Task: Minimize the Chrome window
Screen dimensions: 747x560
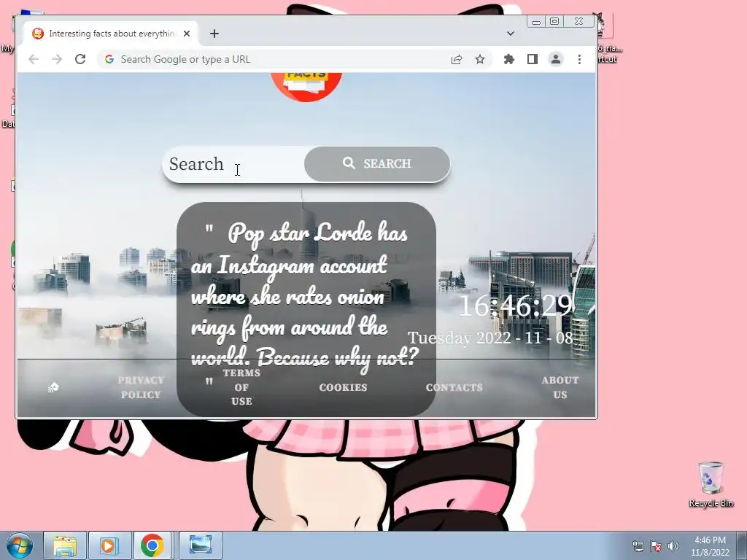Action: point(536,21)
